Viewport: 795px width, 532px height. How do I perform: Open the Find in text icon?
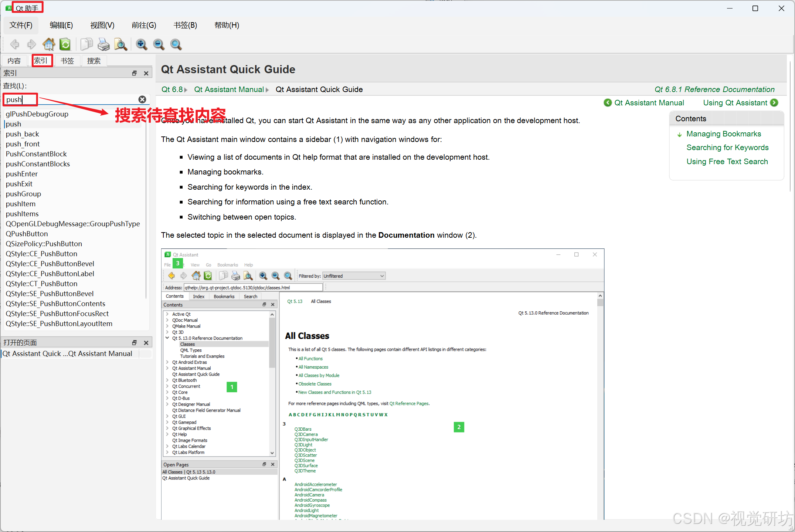[x=120, y=44]
